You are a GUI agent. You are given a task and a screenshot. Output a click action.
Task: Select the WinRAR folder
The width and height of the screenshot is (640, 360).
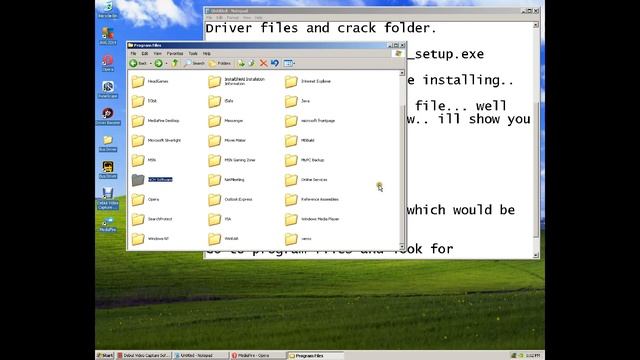point(224,239)
